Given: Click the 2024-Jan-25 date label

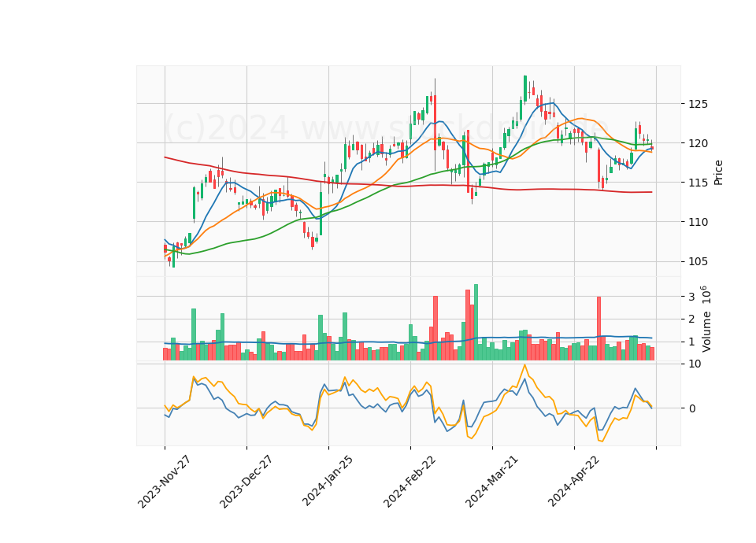Looking at the screenshot, I should pyautogui.click(x=328, y=481).
